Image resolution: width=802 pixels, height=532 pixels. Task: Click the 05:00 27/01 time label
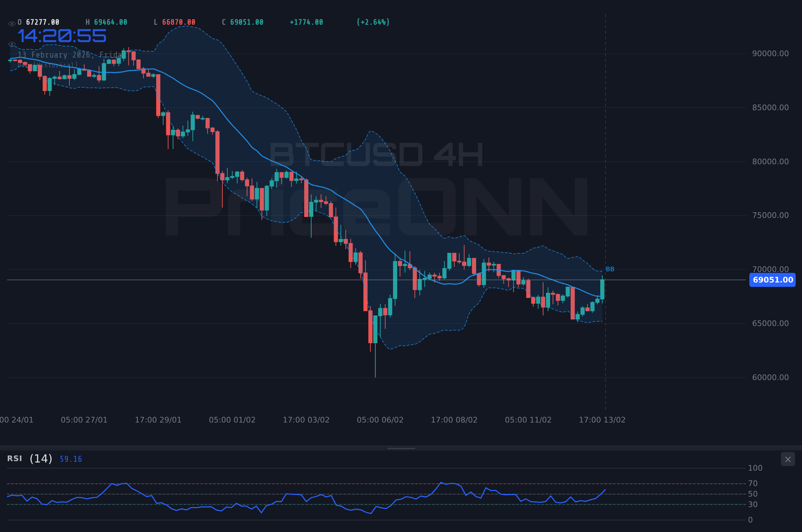click(84, 420)
